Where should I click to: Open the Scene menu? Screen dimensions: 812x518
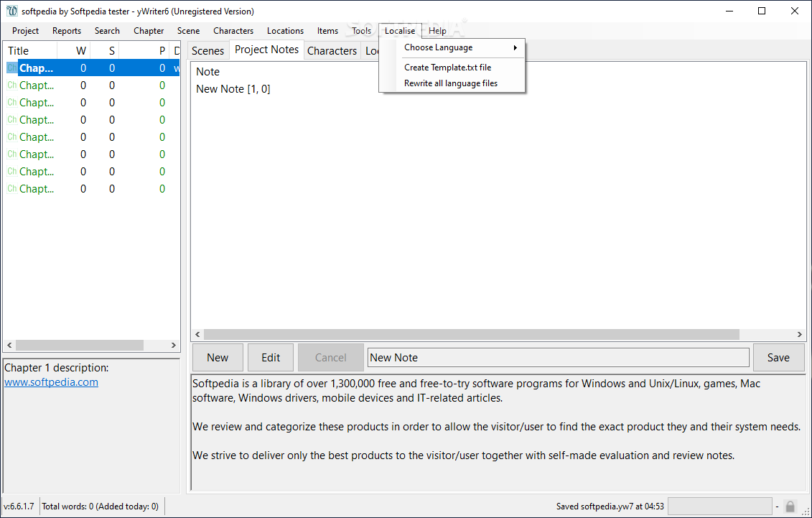coord(189,31)
